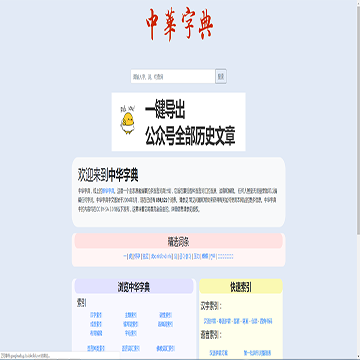Click the 精选词条 section header
Viewport: 360px width, 360px height.
[179, 241]
